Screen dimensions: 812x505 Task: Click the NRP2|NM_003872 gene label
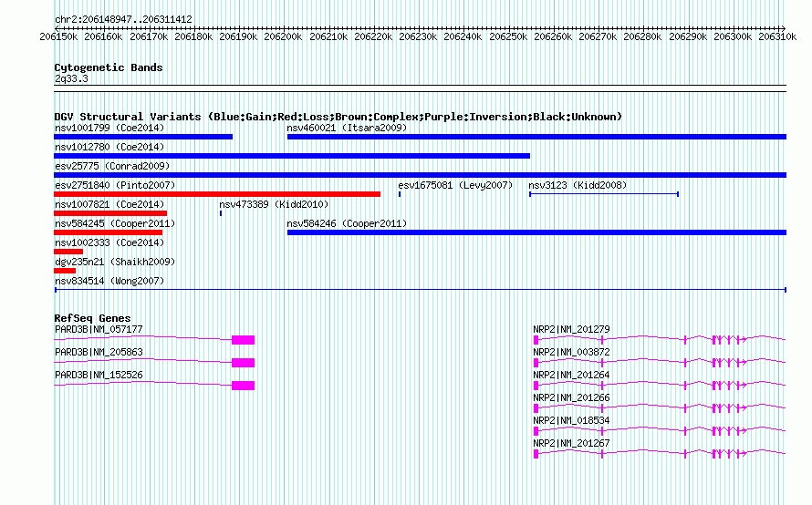tap(571, 352)
